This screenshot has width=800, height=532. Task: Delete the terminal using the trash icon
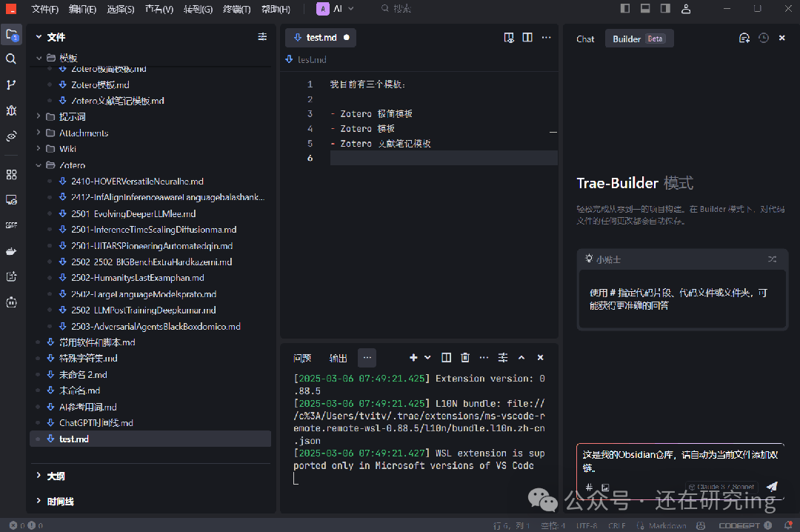[x=464, y=357]
